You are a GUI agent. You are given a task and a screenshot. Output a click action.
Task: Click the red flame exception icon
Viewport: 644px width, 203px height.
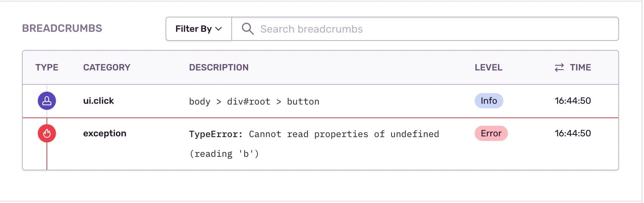click(47, 133)
